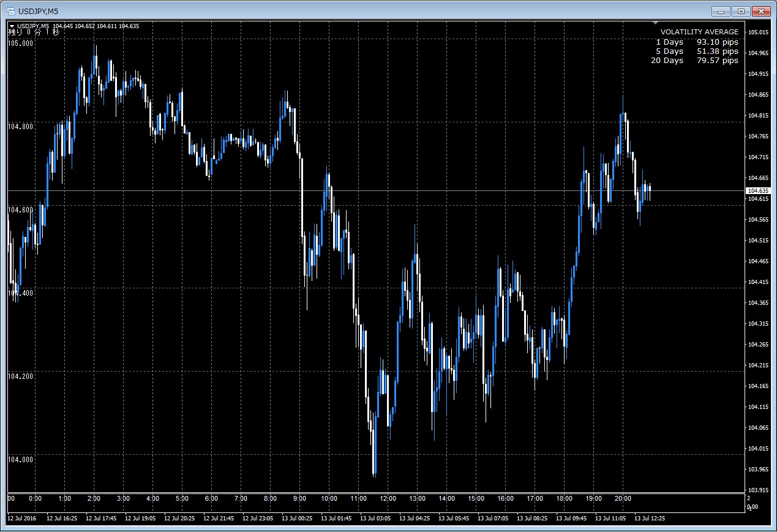Click the current price label 104.635
This screenshot has width=777, height=532.
click(x=758, y=191)
